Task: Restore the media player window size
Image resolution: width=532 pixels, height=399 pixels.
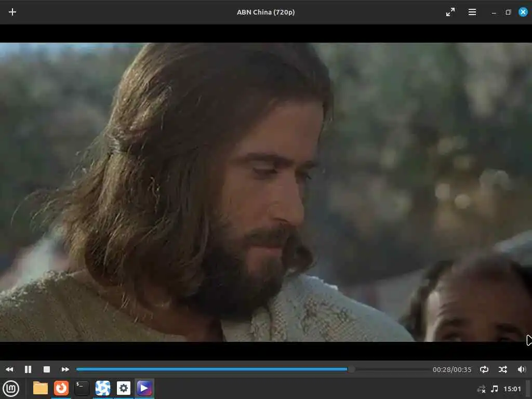Action: [508, 12]
